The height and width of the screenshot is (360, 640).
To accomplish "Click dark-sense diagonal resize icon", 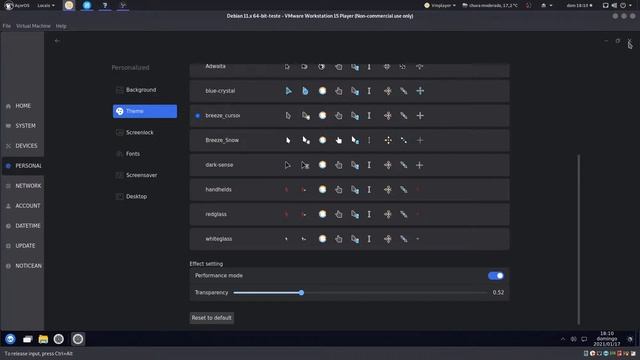I will tap(404, 165).
